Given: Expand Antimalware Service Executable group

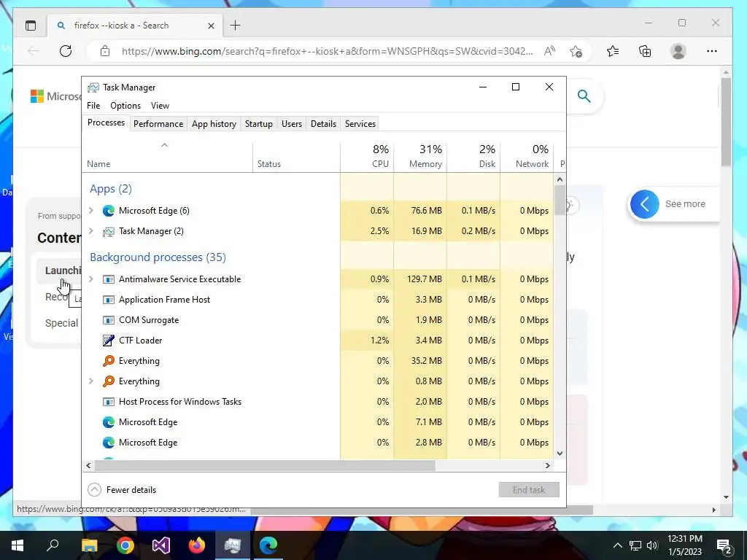Looking at the screenshot, I should pyautogui.click(x=91, y=279).
